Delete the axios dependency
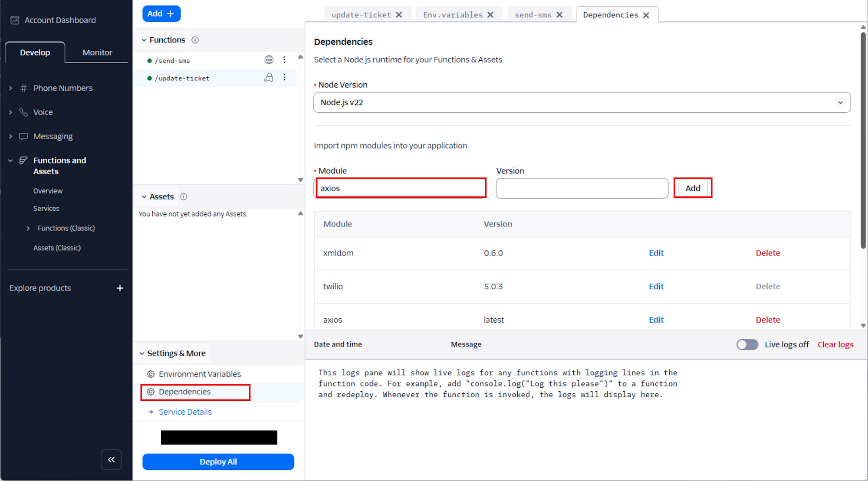Viewport: 868px width, 481px height. point(768,320)
